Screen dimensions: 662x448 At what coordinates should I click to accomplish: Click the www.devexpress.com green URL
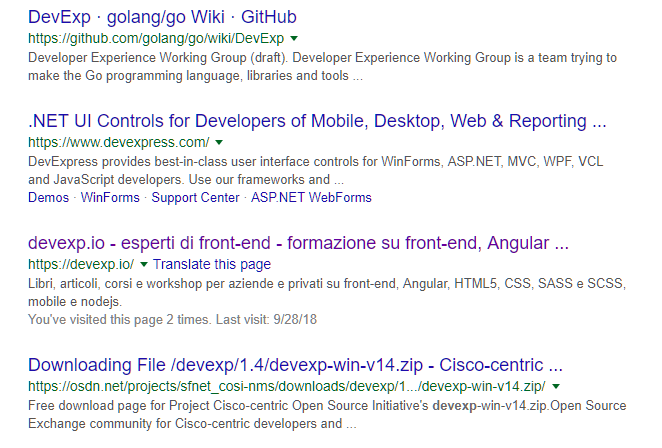point(119,143)
